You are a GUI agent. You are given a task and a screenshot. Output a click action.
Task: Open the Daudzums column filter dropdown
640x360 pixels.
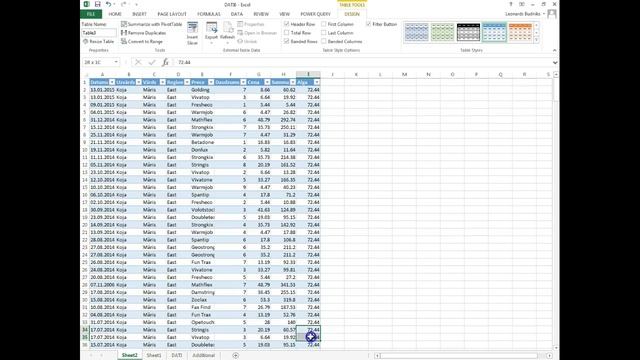[x=243, y=82]
